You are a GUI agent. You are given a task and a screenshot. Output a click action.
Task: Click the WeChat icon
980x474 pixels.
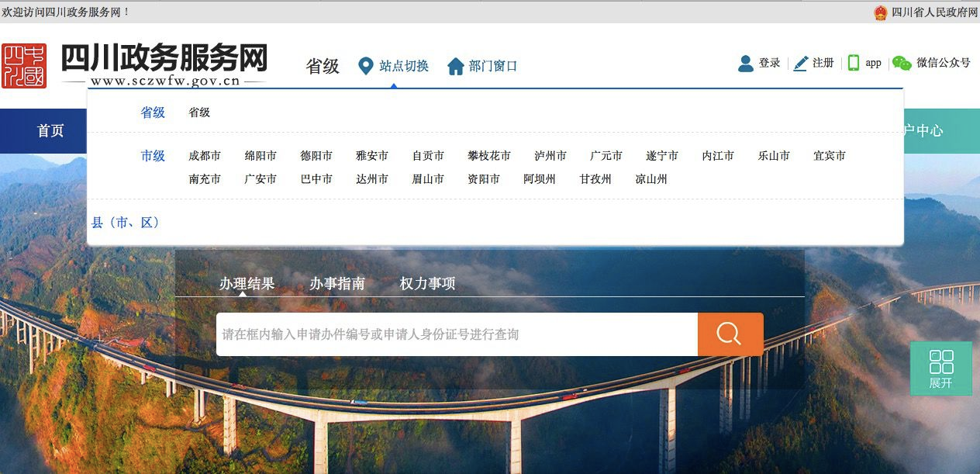click(x=902, y=64)
